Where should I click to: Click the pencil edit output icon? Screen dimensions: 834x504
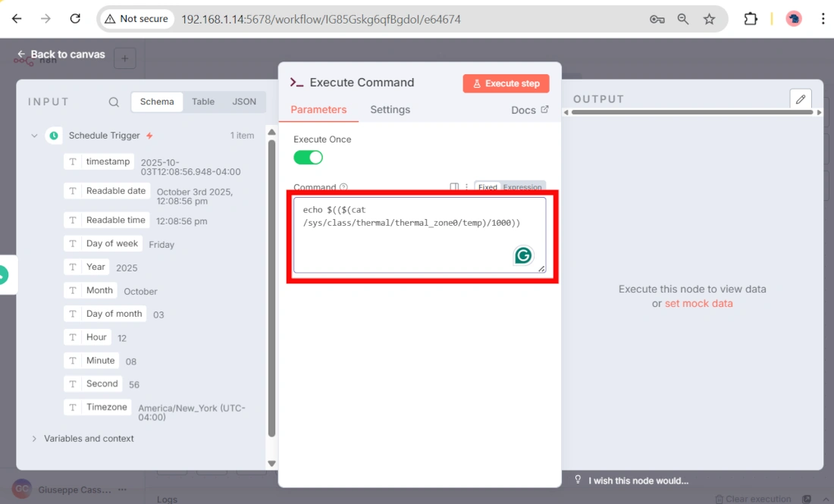coord(800,99)
